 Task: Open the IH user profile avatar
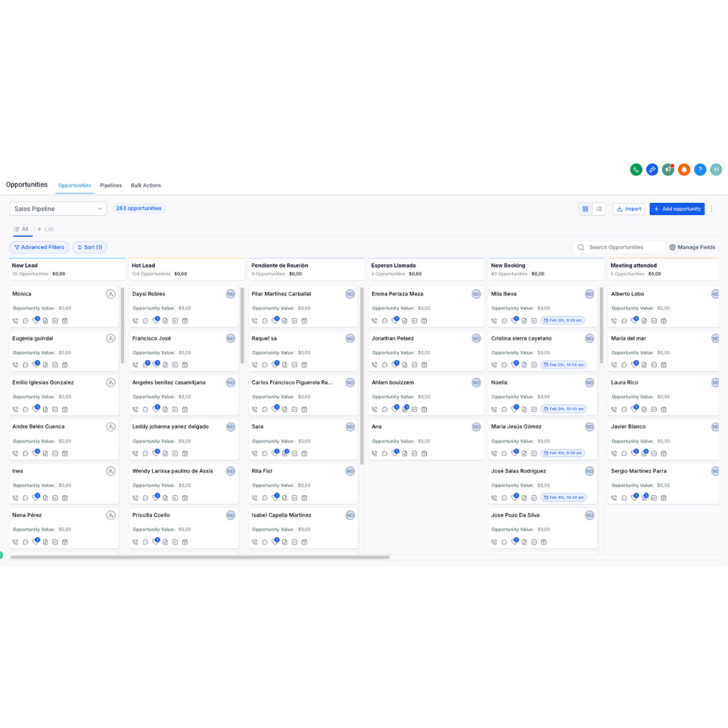[716, 169]
